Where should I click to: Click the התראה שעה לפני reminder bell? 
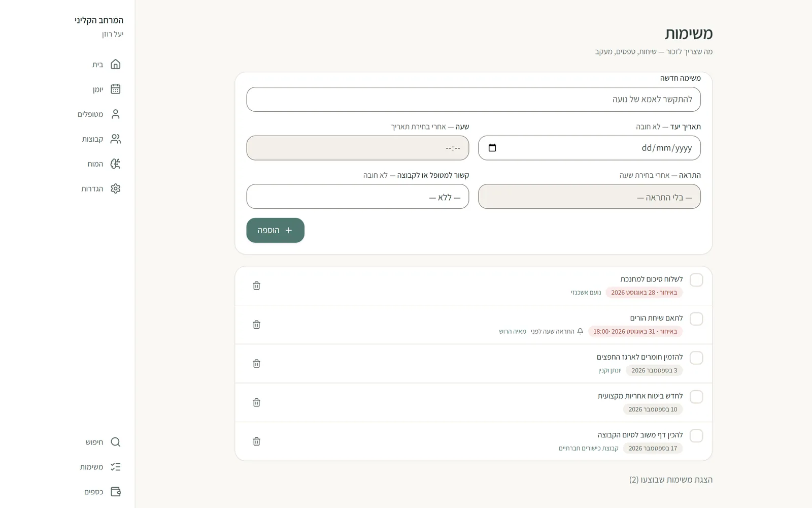pyautogui.click(x=580, y=331)
